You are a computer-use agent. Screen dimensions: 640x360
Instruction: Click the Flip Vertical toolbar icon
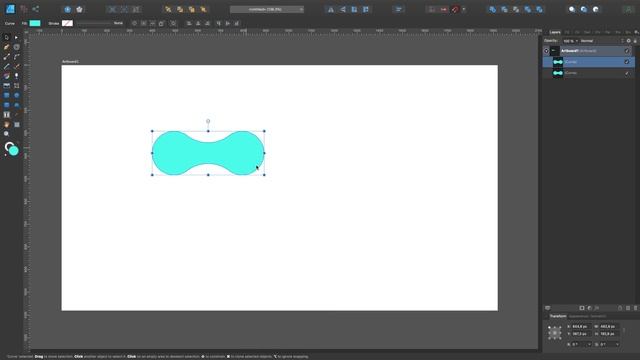[x=343, y=9]
